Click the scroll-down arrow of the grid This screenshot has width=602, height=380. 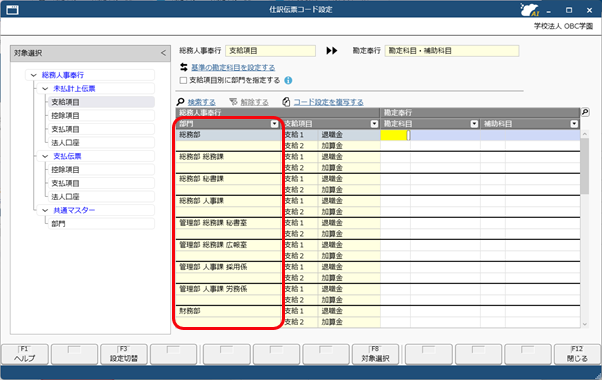585,324
